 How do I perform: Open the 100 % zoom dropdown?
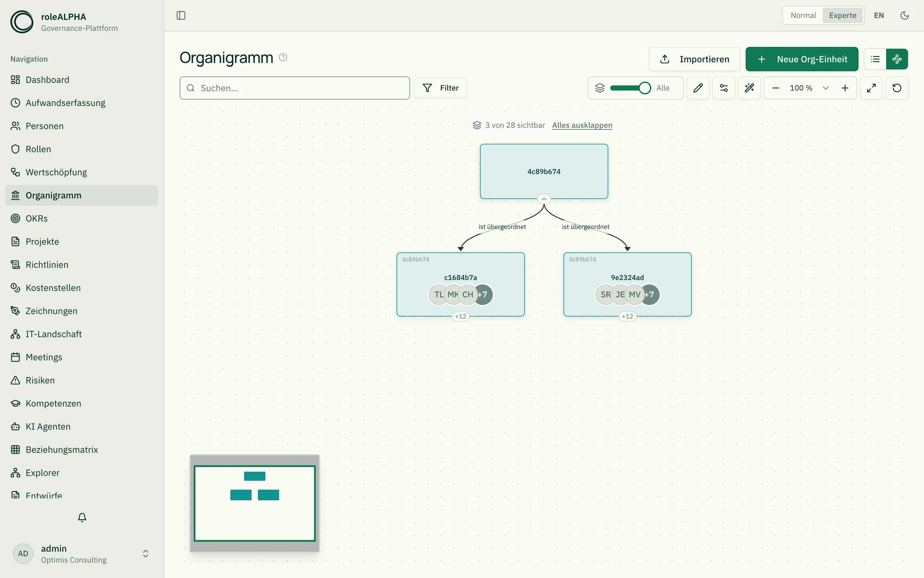coord(809,88)
